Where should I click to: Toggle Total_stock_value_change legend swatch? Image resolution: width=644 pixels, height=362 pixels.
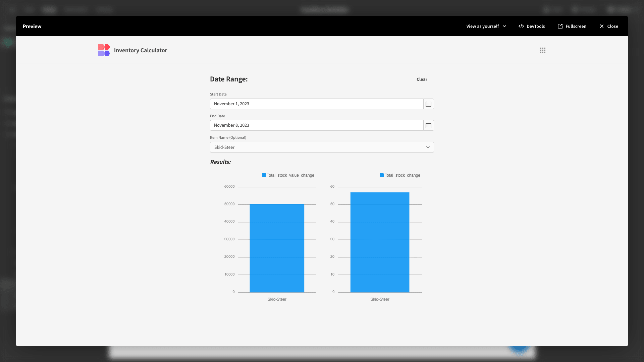pyautogui.click(x=264, y=175)
